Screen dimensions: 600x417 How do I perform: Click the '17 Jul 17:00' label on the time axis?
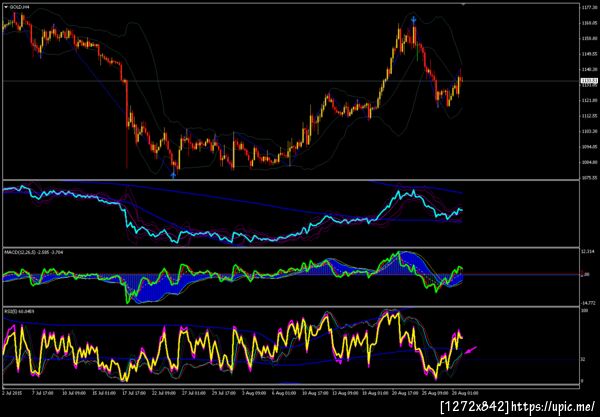(x=134, y=393)
